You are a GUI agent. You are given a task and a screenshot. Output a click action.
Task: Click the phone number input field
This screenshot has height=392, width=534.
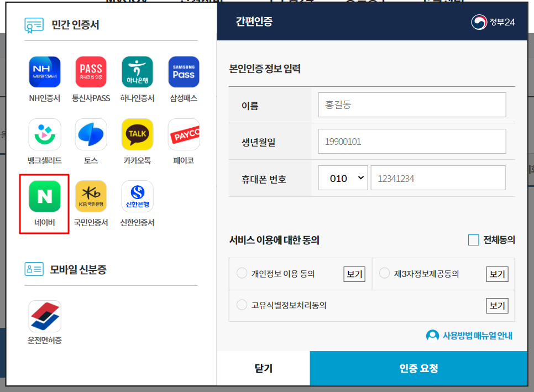[x=438, y=178]
